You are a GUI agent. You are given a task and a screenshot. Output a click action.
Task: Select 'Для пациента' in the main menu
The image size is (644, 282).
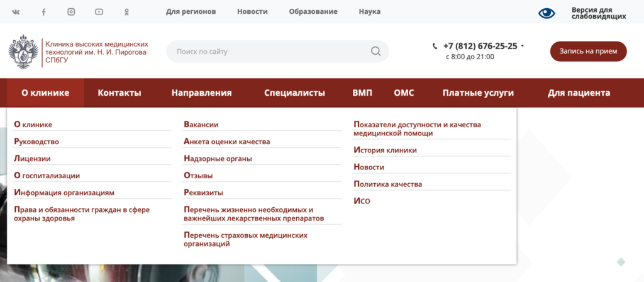coord(579,93)
